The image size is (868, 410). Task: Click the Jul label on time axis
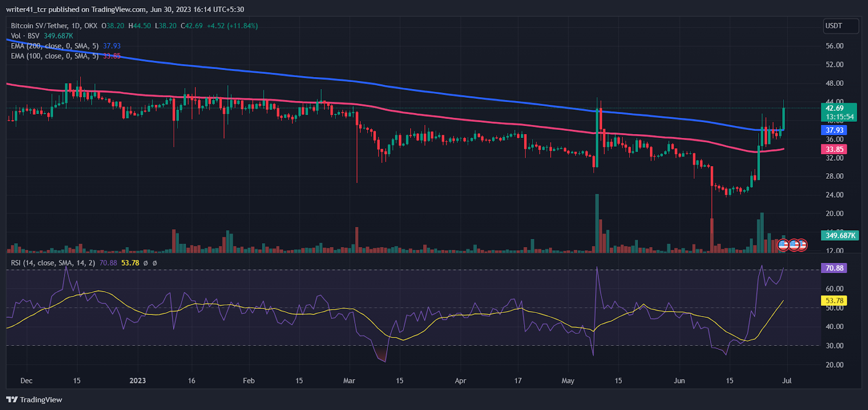[787, 381]
